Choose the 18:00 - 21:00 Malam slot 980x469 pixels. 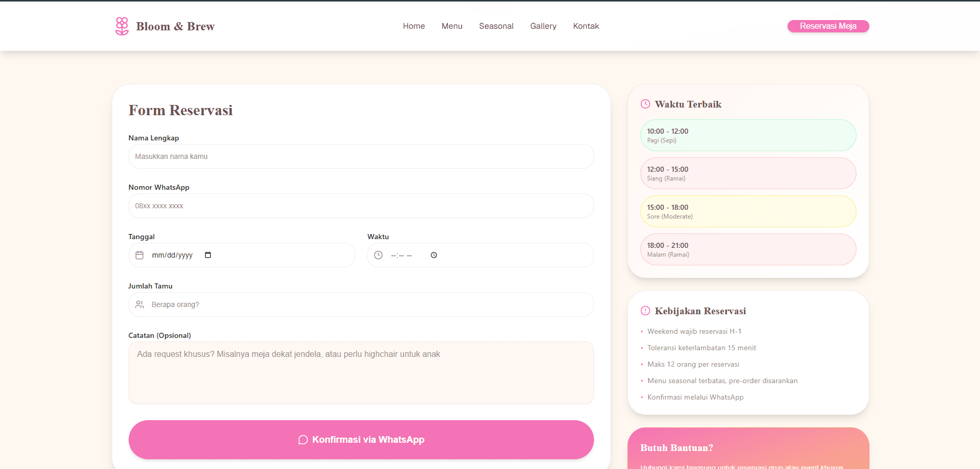748,249
